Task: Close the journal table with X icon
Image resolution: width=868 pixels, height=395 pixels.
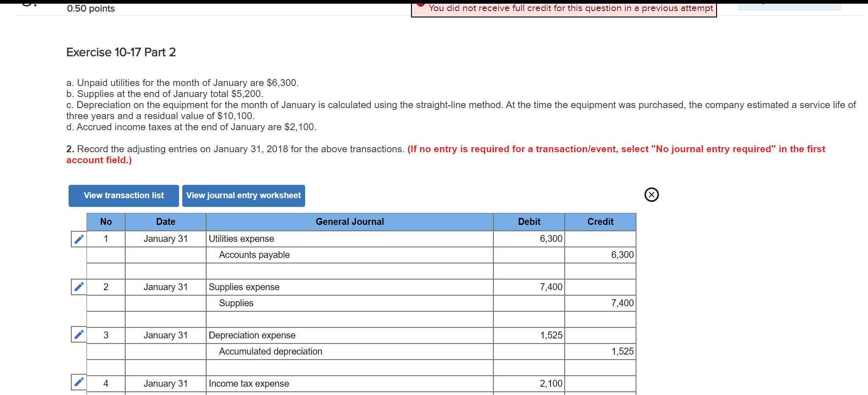Action: tap(651, 195)
